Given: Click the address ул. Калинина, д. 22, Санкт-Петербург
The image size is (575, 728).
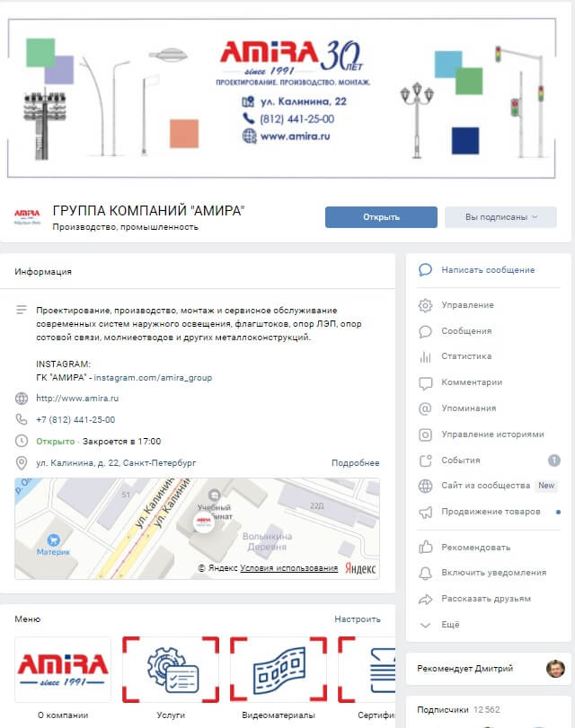Looking at the screenshot, I should click(116, 463).
